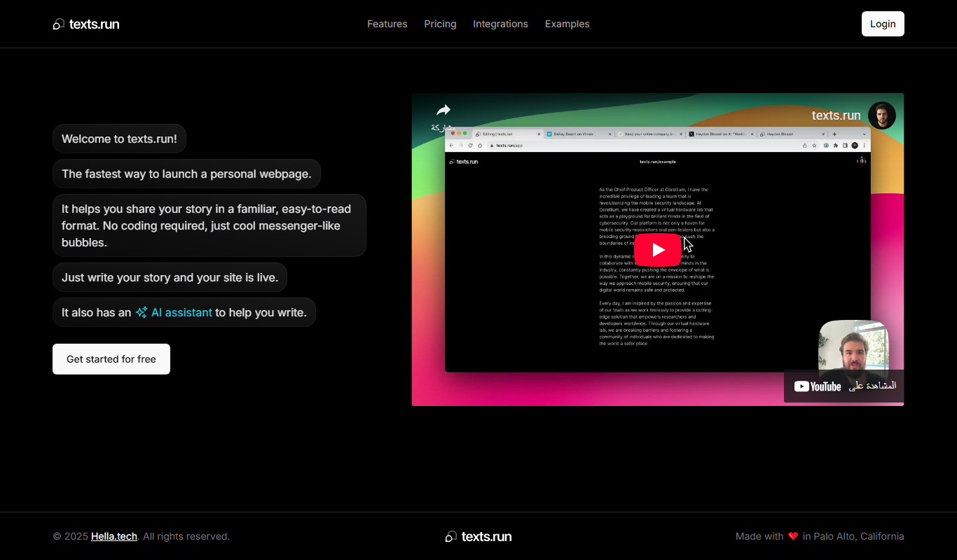
Task: Click the speaker webcam thumbnail in video
Action: click(x=853, y=345)
